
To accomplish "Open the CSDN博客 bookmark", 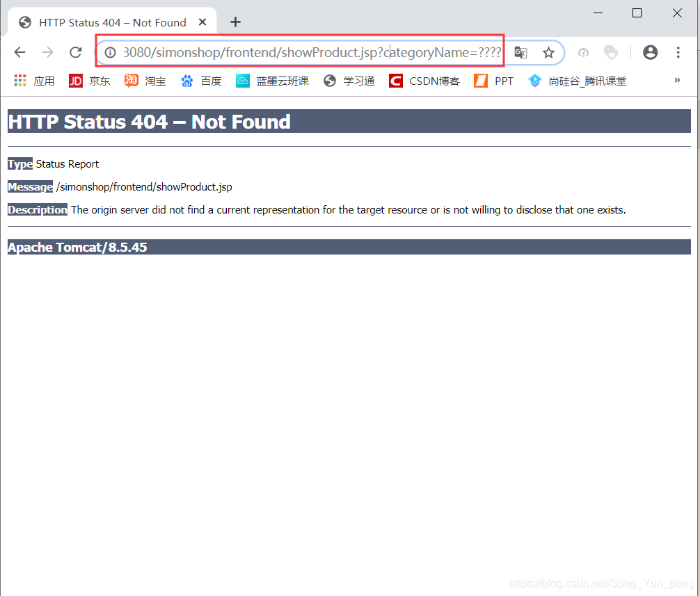I will (424, 81).
